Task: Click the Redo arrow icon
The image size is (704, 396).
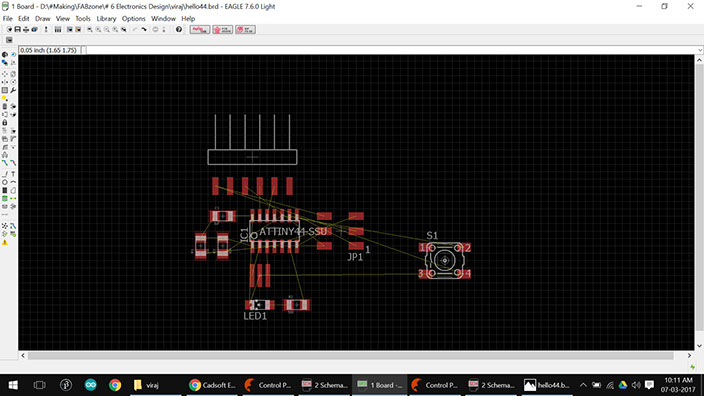Action: click(x=144, y=29)
